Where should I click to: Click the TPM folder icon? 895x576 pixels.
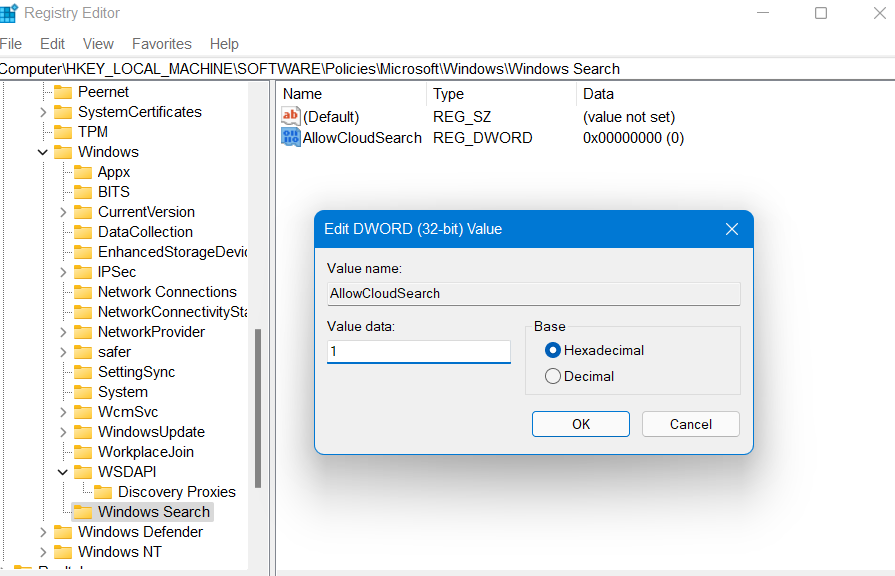63,132
